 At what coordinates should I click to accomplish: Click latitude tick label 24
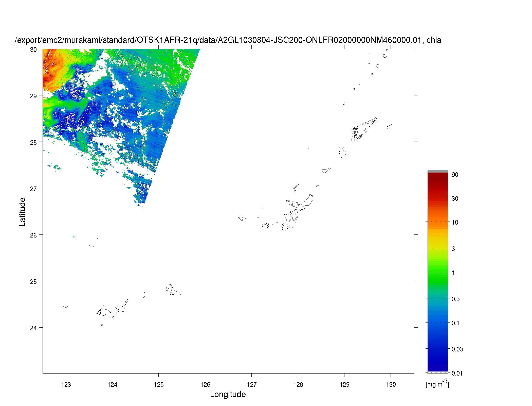pyautogui.click(x=33, y=328)
